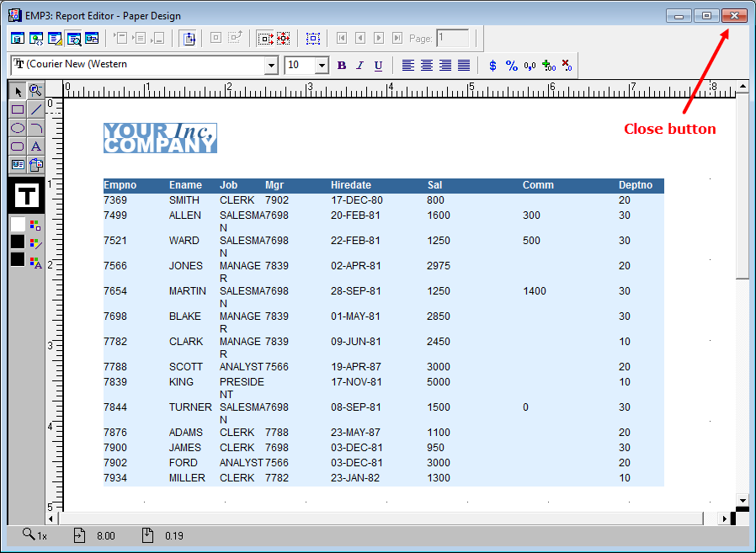Click the Hiredate column header

click(351, 185)
